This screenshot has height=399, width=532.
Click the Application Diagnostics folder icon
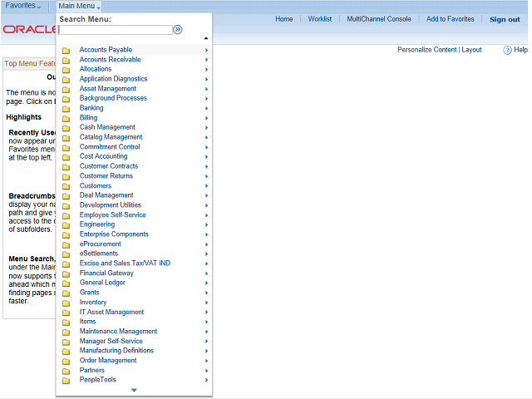pos(66,80)
